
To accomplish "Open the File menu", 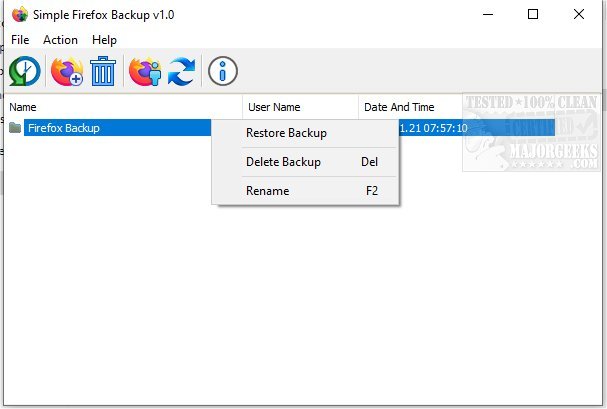I will (20, 40).
